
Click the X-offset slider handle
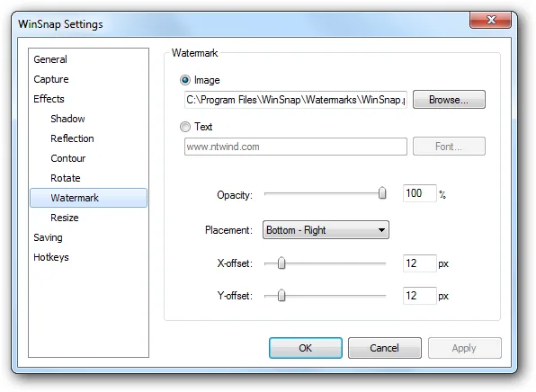point(281,263)
